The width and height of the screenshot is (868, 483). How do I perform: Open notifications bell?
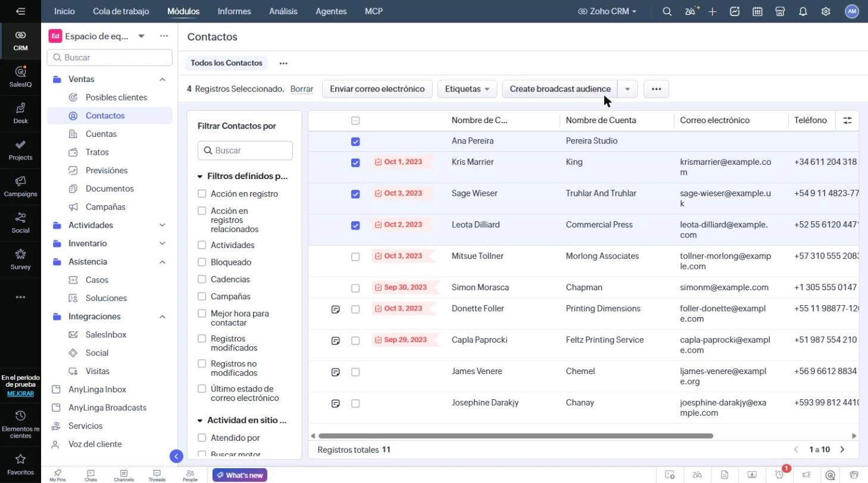(x=803, y=11)
